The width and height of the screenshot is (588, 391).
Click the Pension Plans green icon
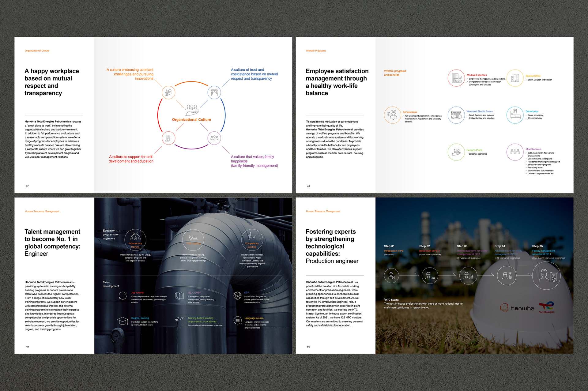tap(456, 152)
